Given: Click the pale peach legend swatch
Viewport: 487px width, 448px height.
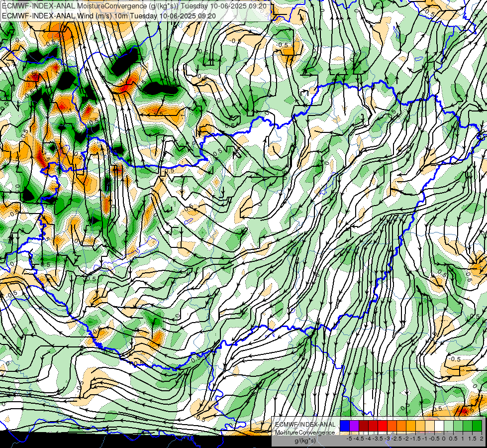Looking at the screenshot, I should [x=430, y=426].
